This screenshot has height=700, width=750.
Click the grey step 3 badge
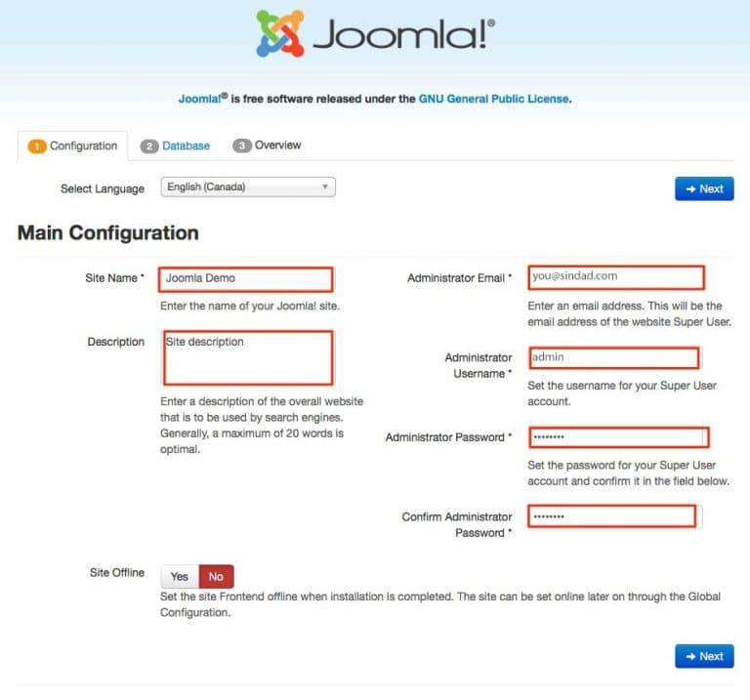(x=241, y=145)
